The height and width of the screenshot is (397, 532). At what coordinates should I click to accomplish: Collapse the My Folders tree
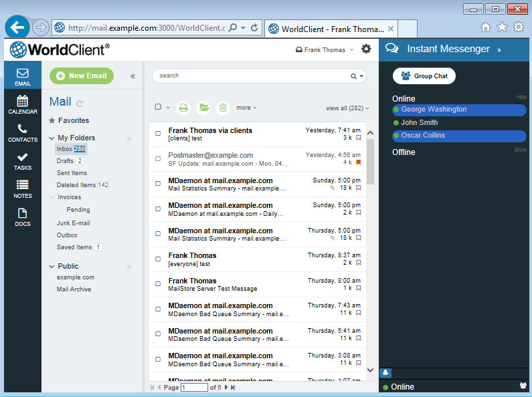[x=52, y=138]
